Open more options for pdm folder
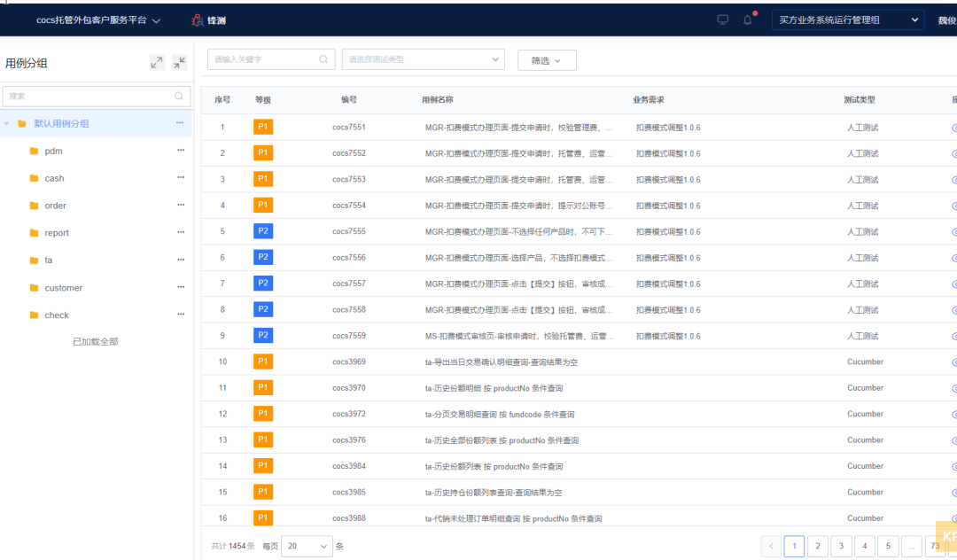This screenshot has height=560, width=957. pos(181,151)
